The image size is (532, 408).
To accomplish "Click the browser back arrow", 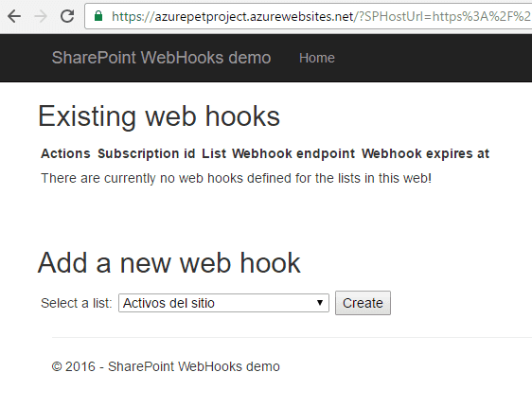I will (x=14, y=16).
